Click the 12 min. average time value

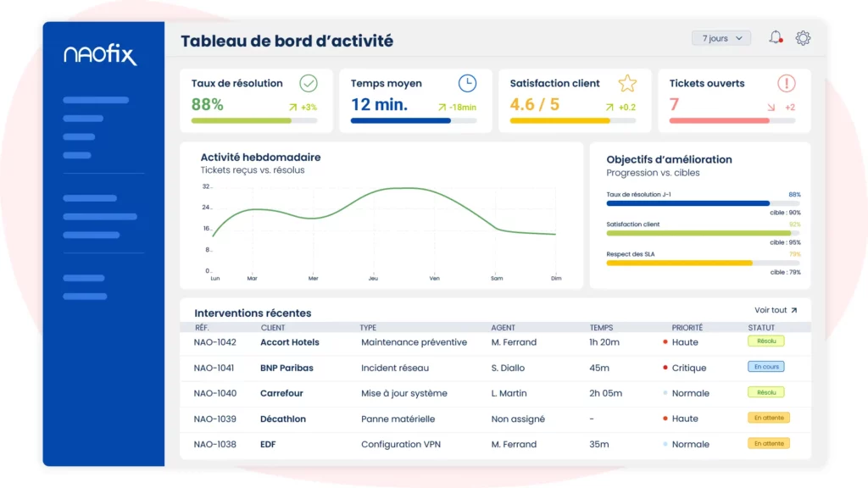coord(379,104)
